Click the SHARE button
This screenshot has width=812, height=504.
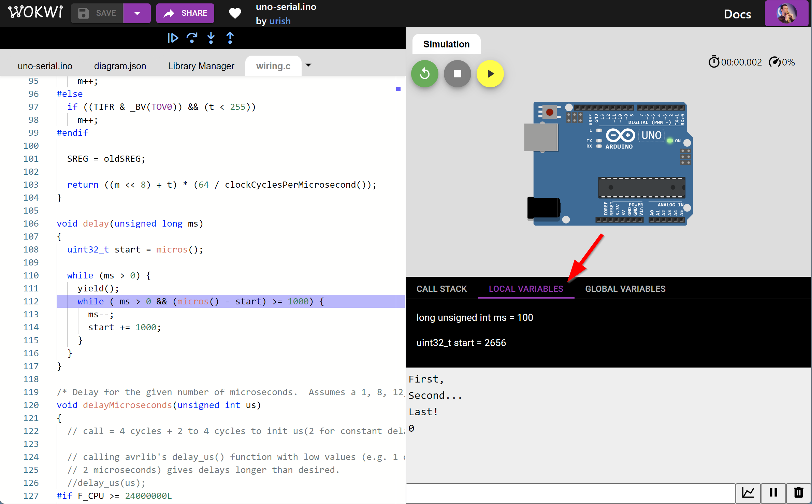click(x=185, y=13)
